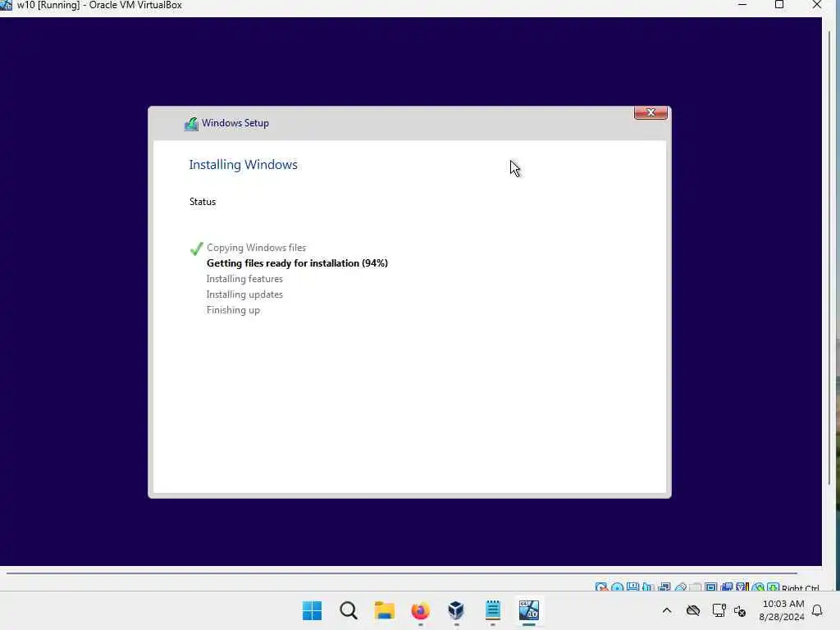Click the VM window vertical scrollbar

(830, 257)
